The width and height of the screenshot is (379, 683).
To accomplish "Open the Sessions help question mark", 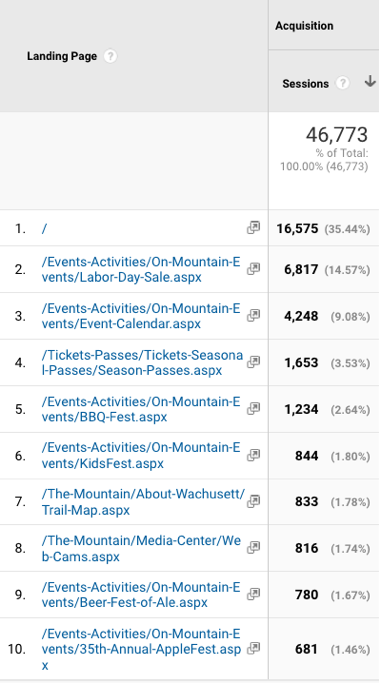I will pos(343,83).
